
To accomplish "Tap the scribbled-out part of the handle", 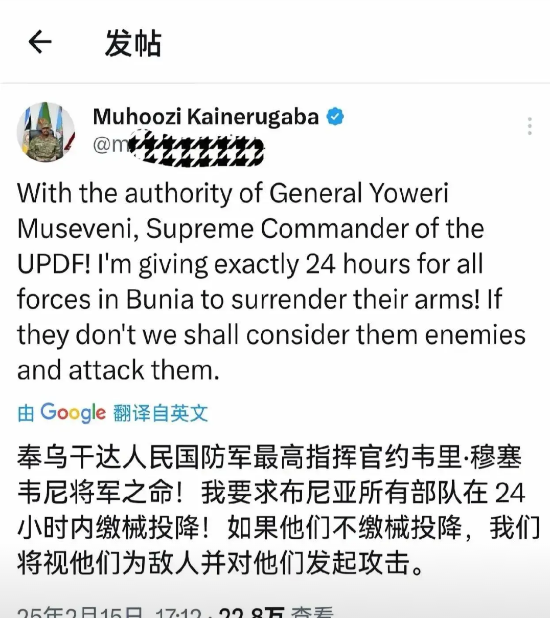I will click(x=196, y=148).
